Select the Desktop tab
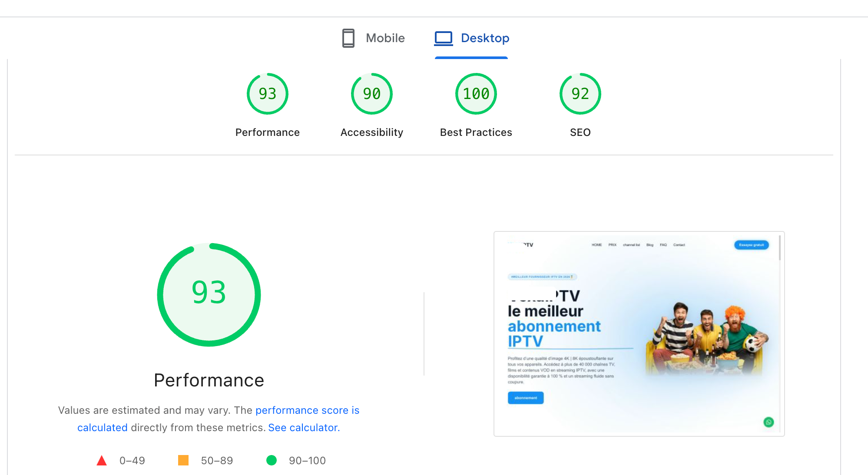 485,38
